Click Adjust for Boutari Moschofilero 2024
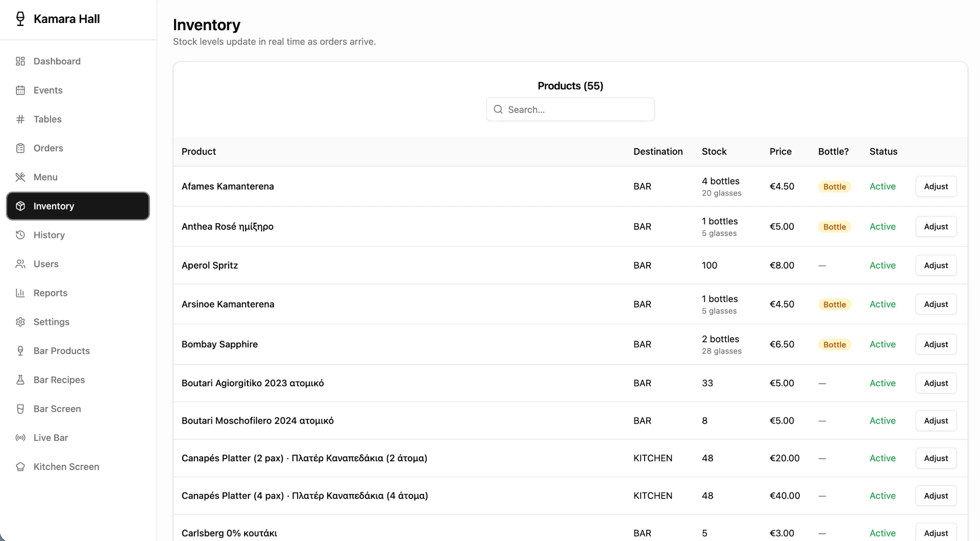Screen dimensions: 980x541 coord(936,420)
